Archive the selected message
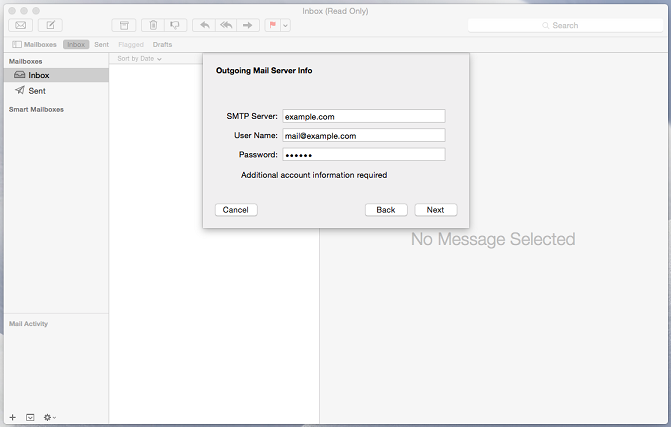The width and height of the screenshot is (671, 427). pos(124,25)
